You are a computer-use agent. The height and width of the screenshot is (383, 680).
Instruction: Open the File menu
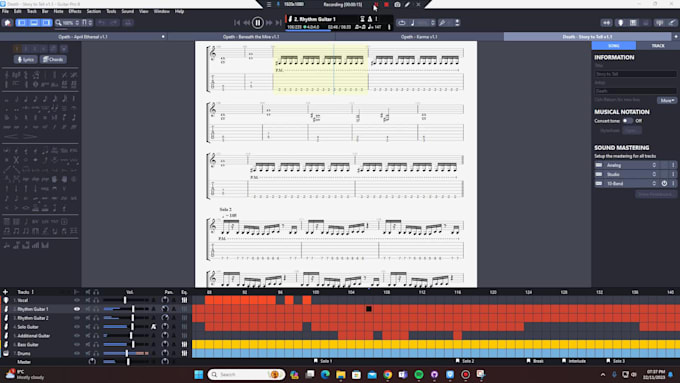click(x=5, y=11)
